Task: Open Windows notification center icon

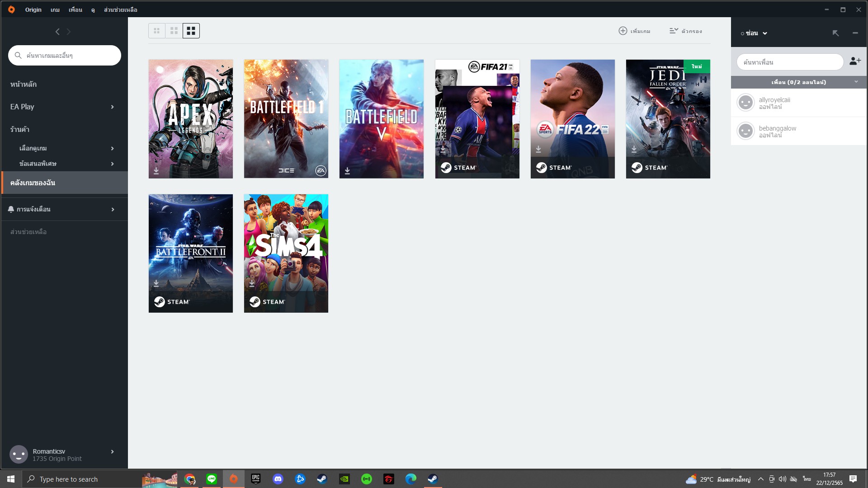Action: (x=853, y=479)
